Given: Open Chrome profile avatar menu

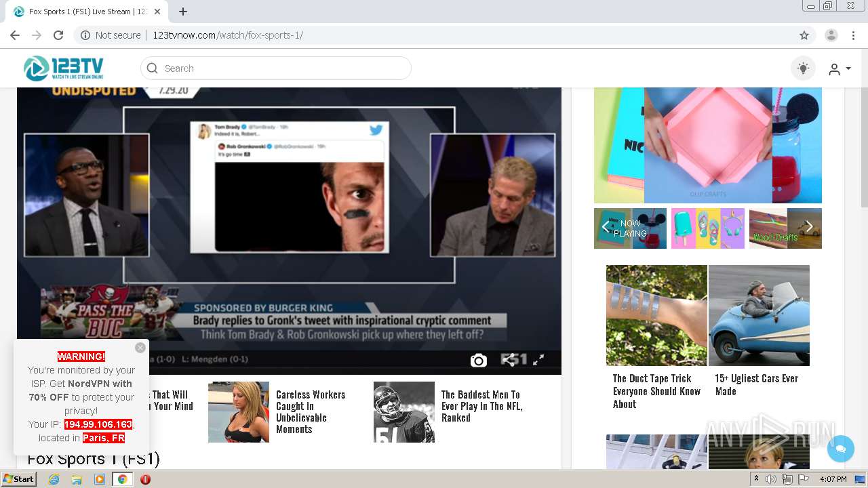Looking at the screenshot, I should point(831,35).
